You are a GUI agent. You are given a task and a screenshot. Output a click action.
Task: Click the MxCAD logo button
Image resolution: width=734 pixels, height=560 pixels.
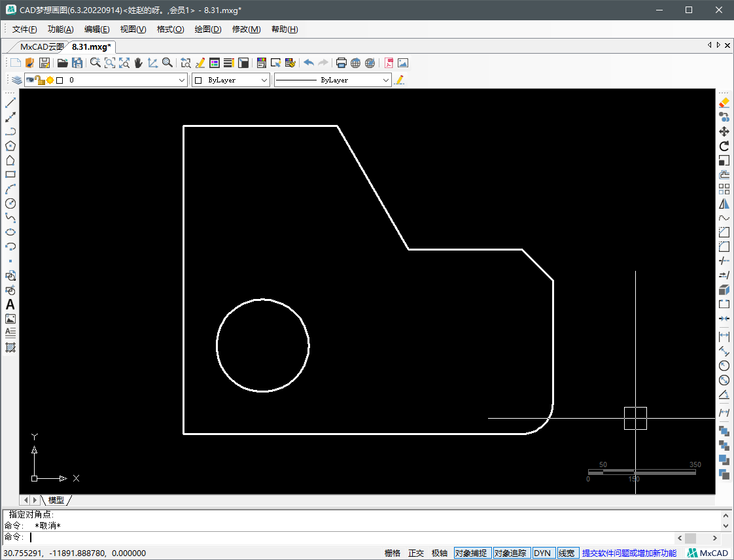point(707,553)
